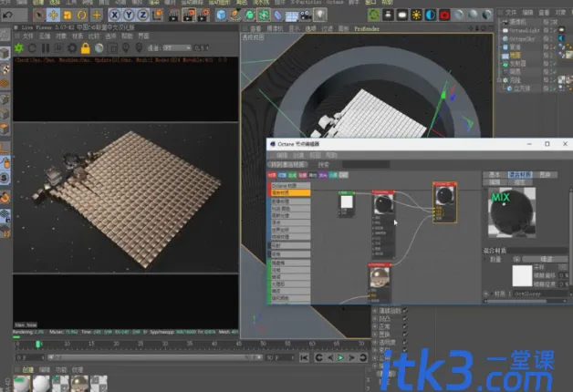Select 立方体 object in object manager
Screen dimensions: 573x392
522,88
